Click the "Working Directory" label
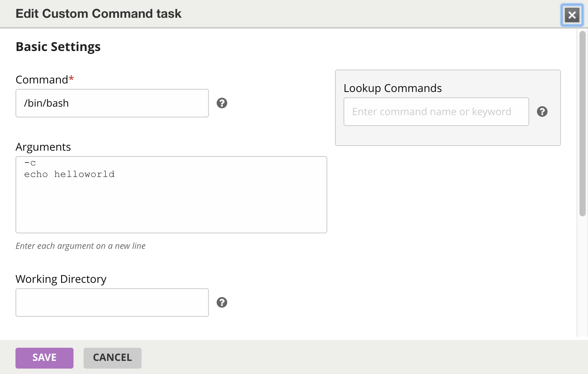Viewport: 588px width, 374px height. 61,279
